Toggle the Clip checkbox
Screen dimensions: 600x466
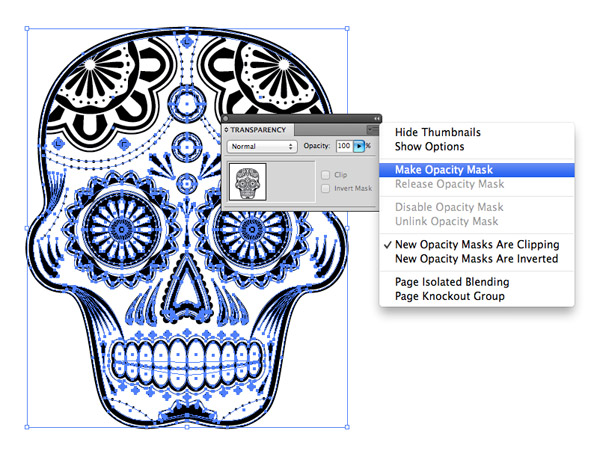pos(325,175)
